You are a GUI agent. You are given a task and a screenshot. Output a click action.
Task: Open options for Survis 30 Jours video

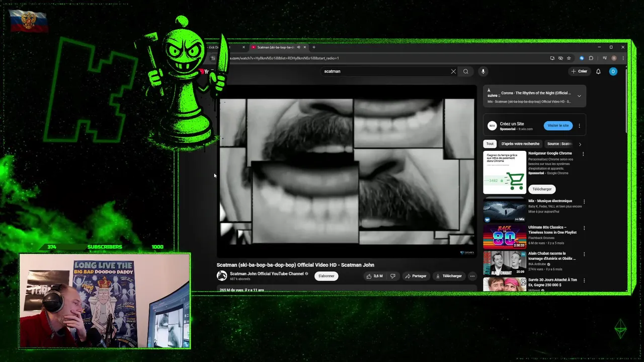[x=584, y=280]
